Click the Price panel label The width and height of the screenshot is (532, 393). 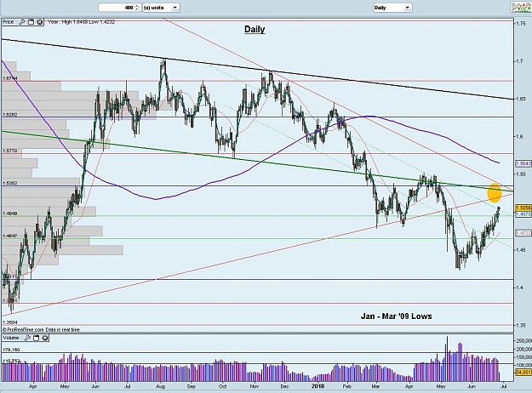click(x=9, y=22)
